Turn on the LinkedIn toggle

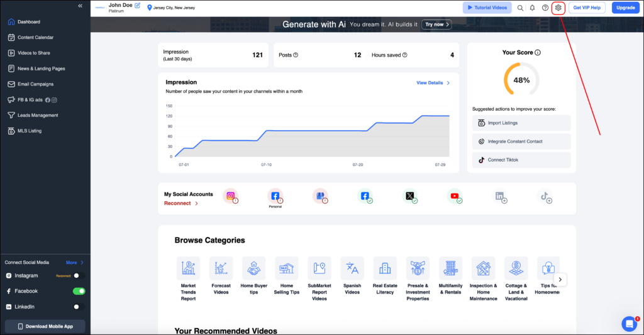(79, 307)
